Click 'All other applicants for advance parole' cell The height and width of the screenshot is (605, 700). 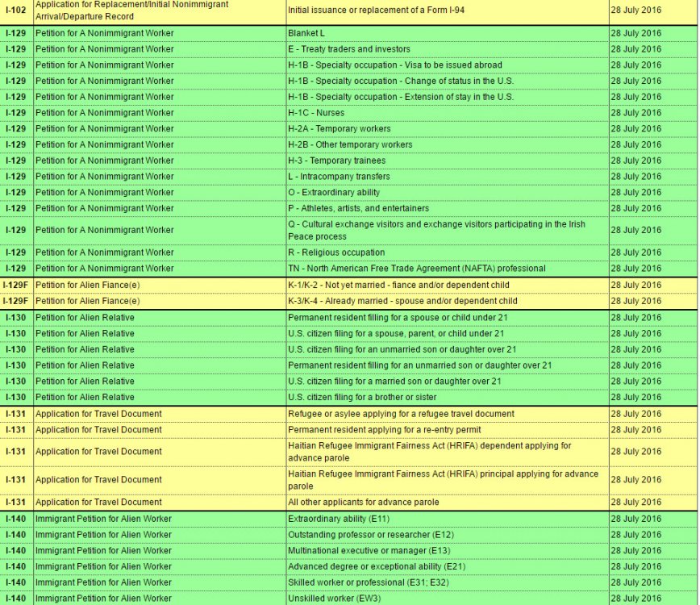click(448, 503)
